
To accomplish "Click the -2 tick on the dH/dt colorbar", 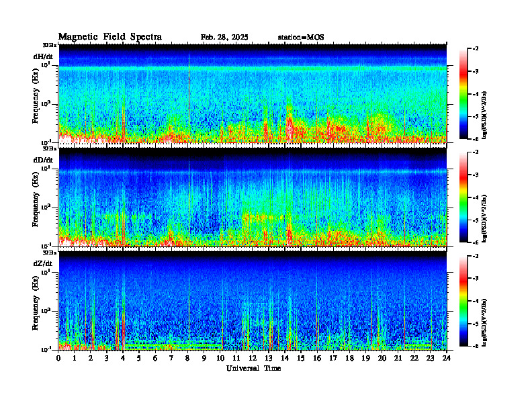I will coord(476,49).
